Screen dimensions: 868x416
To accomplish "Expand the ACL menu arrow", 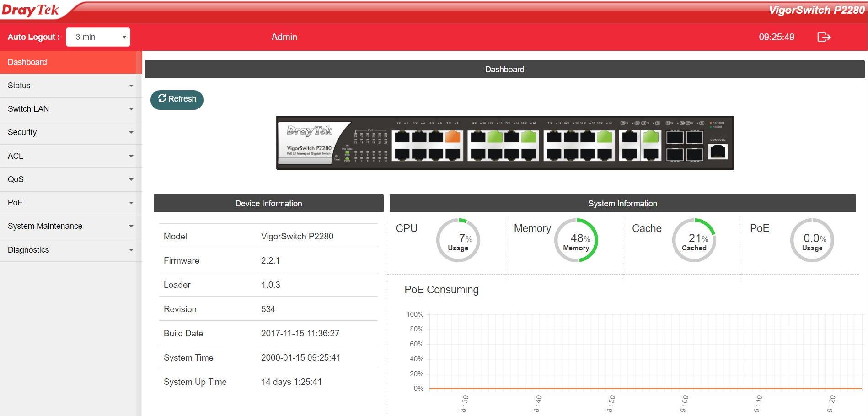I will [x=131, y=156].
